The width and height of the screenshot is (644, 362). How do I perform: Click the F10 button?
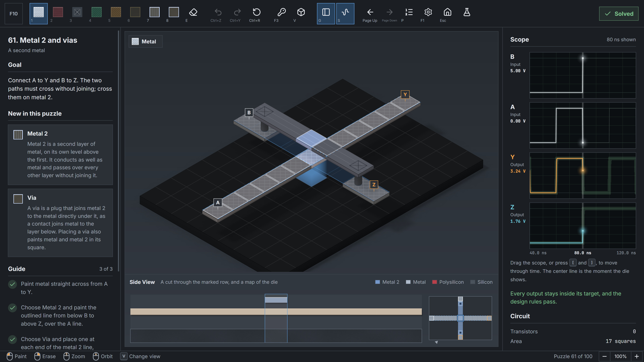click(x=13, y=13)
